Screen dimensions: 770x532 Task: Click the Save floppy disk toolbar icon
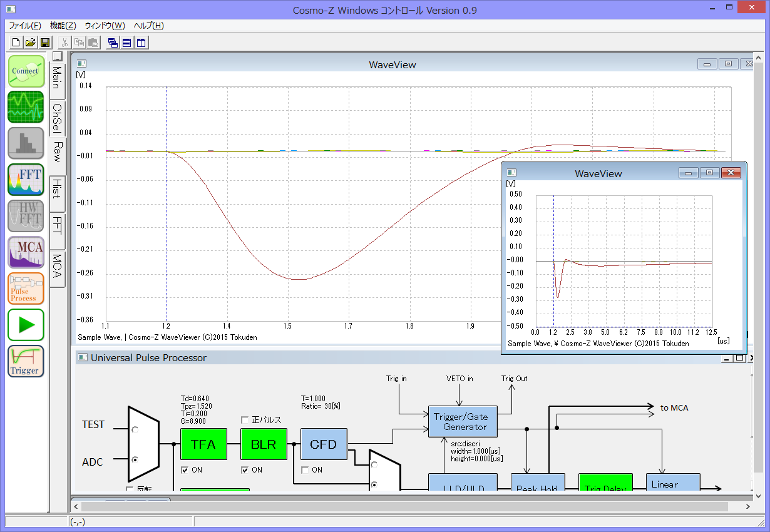coord(45,43)
